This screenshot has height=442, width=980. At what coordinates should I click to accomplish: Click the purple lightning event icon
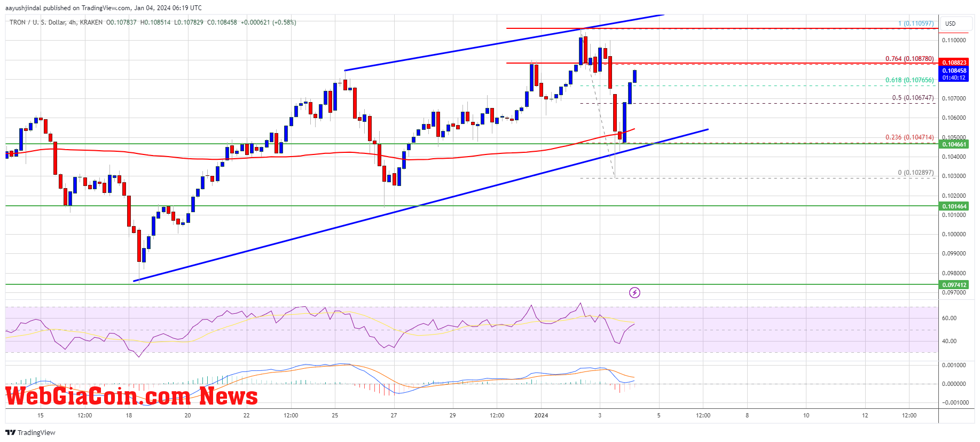click(634, 292)
